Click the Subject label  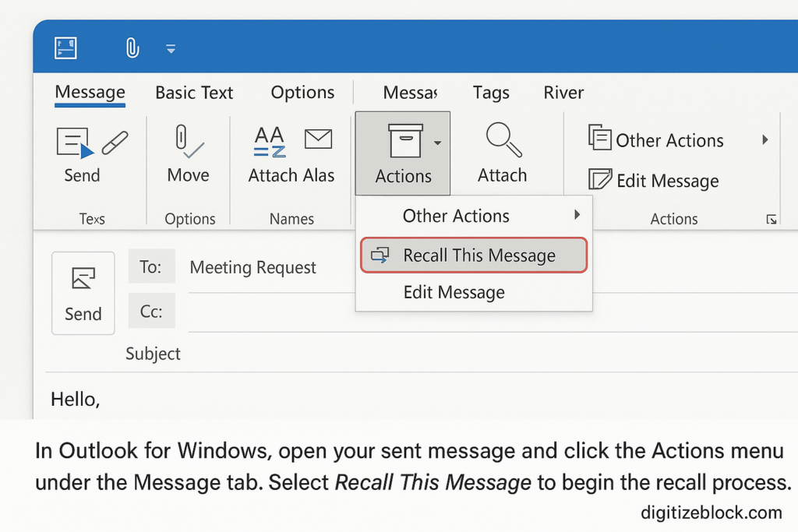pos(153,354)
